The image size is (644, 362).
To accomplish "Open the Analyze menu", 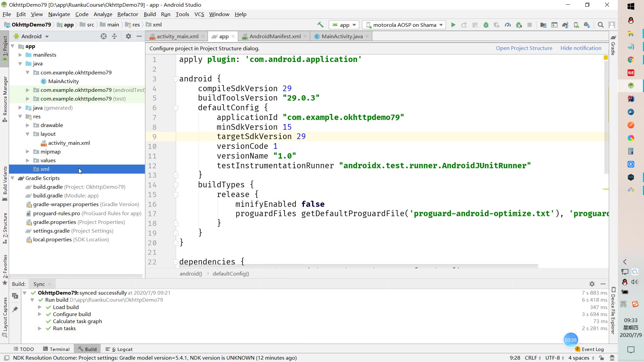I will point(103,14).
